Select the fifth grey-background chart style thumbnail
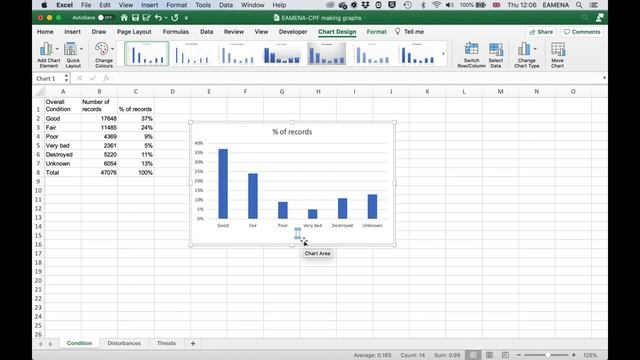 tap(327, 53)
